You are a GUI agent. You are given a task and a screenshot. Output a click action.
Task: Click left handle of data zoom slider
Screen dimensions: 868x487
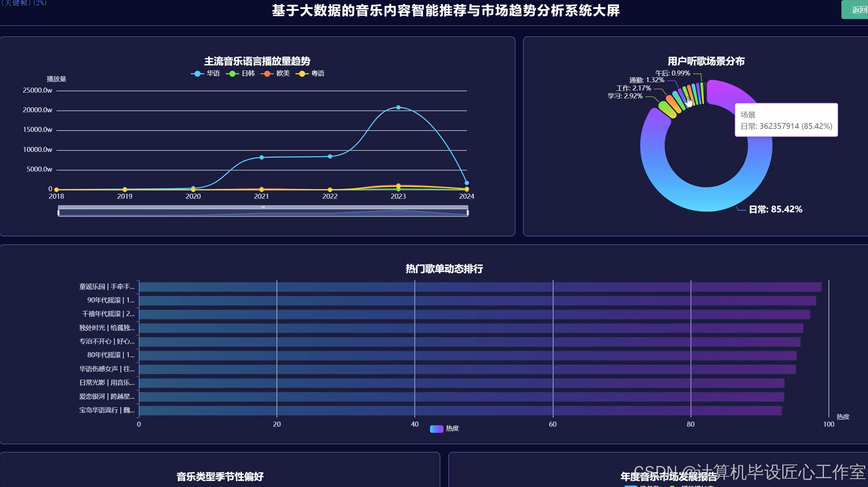pos(59,212)
